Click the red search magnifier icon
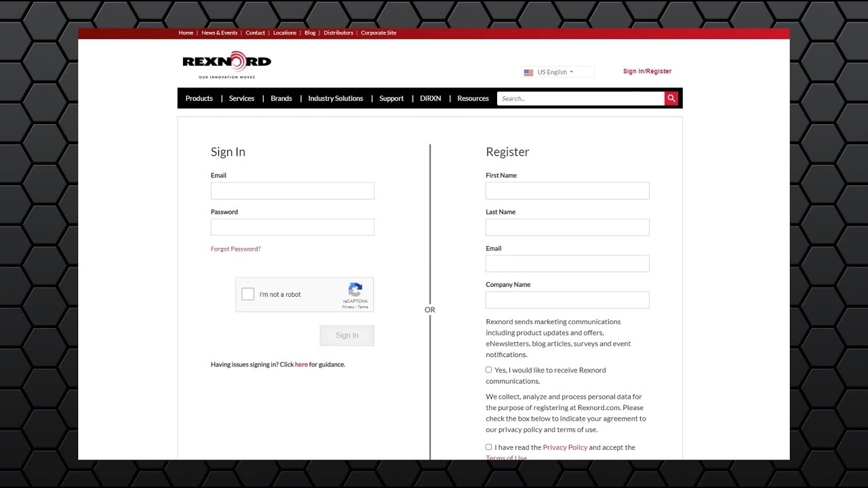Viewport: 868px width, 488px height. point(671,98)
